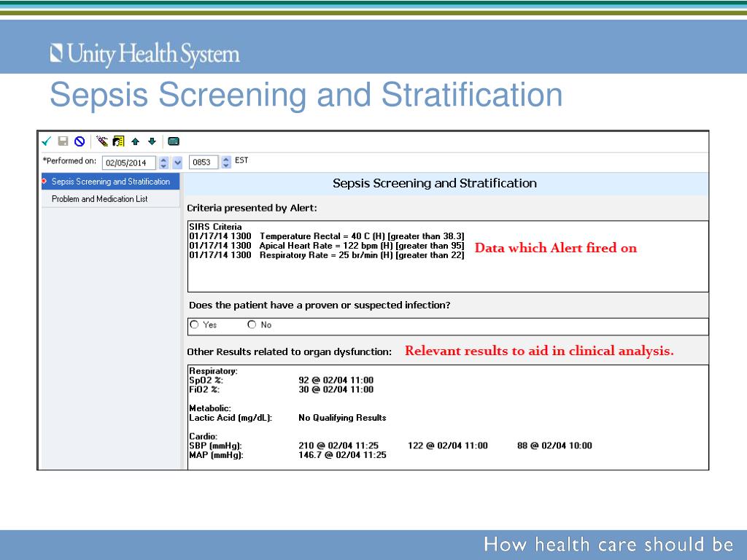Open the calculator icon in the toolbar
This screenshot has width=747, height=560.
pos(174,141)
